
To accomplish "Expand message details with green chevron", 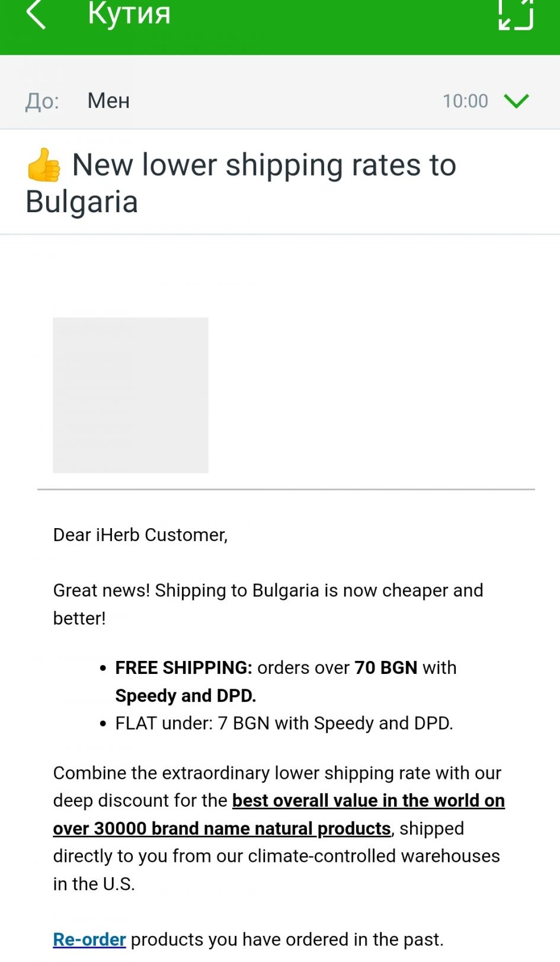I will click(x=516, y=101).
